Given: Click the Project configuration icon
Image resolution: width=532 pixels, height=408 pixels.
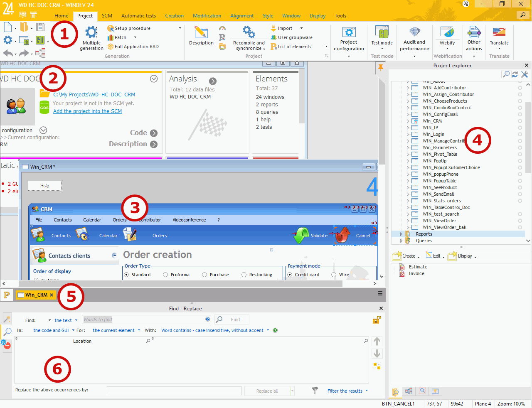Looking at the screenshot, I should 349,32.
